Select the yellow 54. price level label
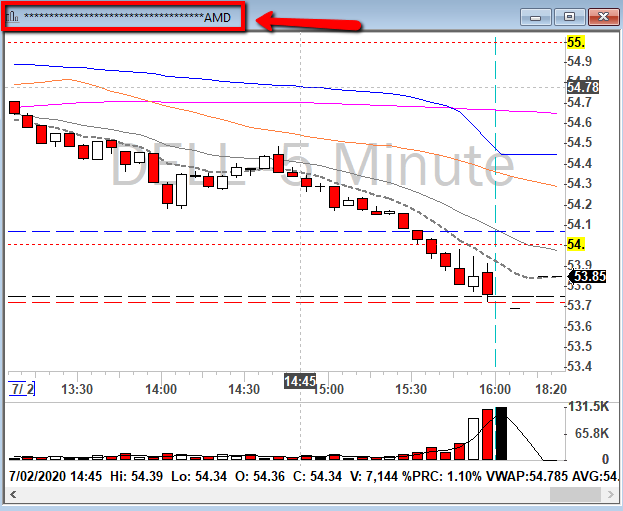The height and width of the screenshot is (511, 623). pyautogui.click(x=575, y=244)
